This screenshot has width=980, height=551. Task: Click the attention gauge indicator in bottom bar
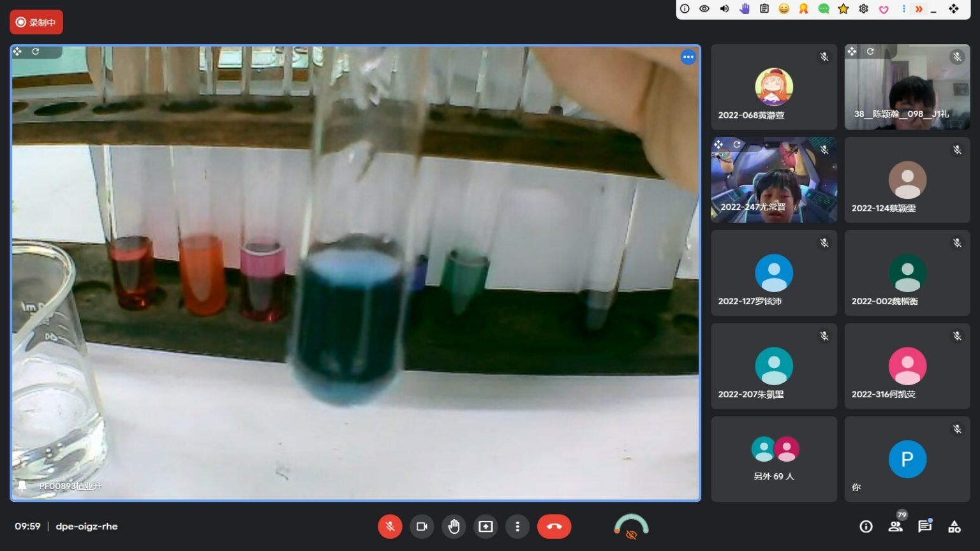click(x=631, y=526)
